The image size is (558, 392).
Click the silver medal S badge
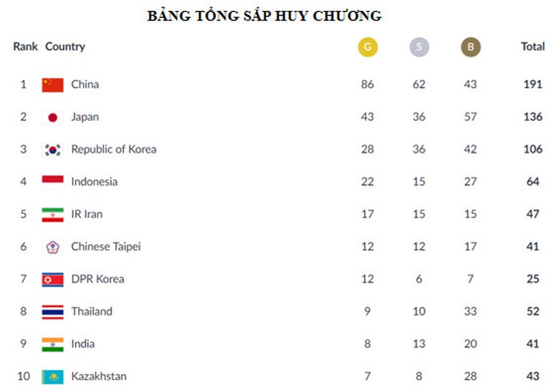pyautogui.click(x=419, y=47)
